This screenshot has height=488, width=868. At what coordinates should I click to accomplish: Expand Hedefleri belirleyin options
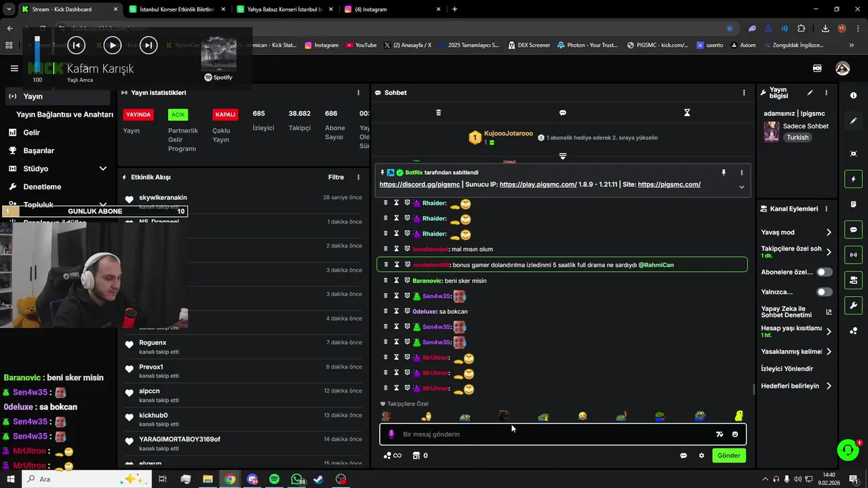pos(829,386)
